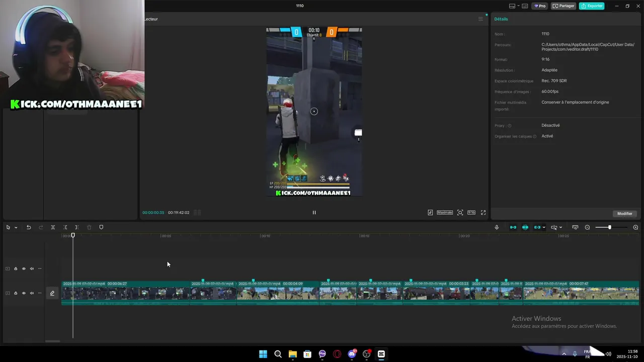Select the clip with duration 00:00:07:47
The width and height of the screenshot is (644, 362).
[x=581, y=293]
